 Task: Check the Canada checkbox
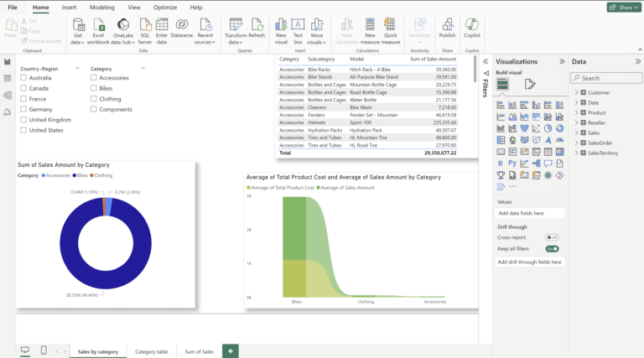point(23,88)
